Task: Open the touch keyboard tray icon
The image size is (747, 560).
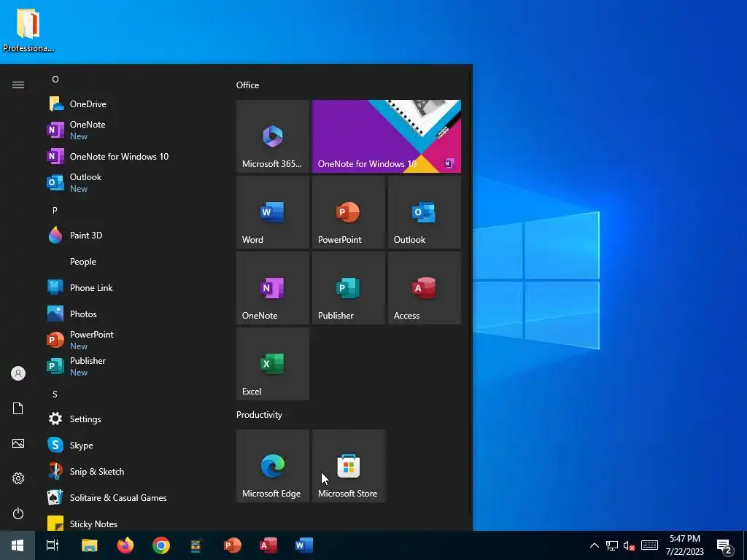Action: 649,545
